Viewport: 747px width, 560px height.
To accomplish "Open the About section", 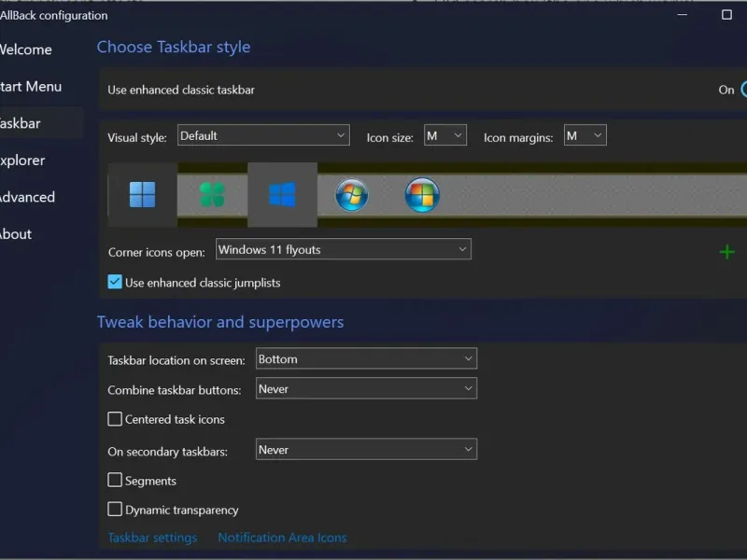I will coord(15,234).
